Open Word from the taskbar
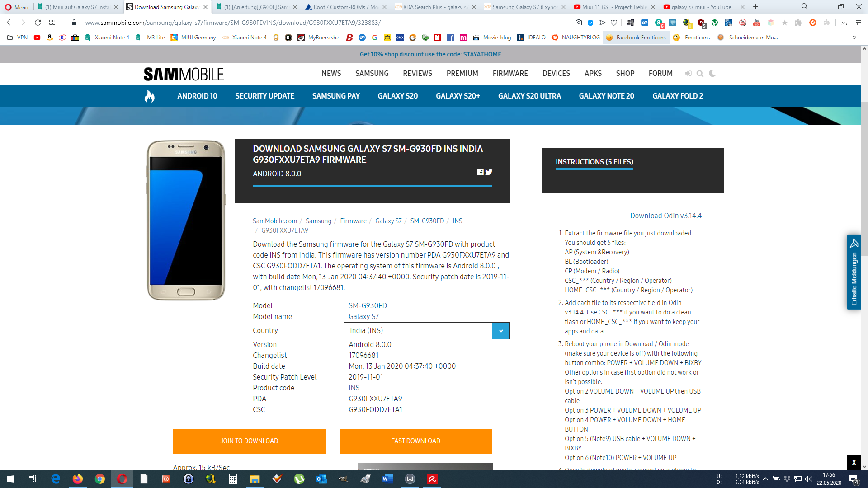Screen dimensions: 868x488 [x=388, y=479]
